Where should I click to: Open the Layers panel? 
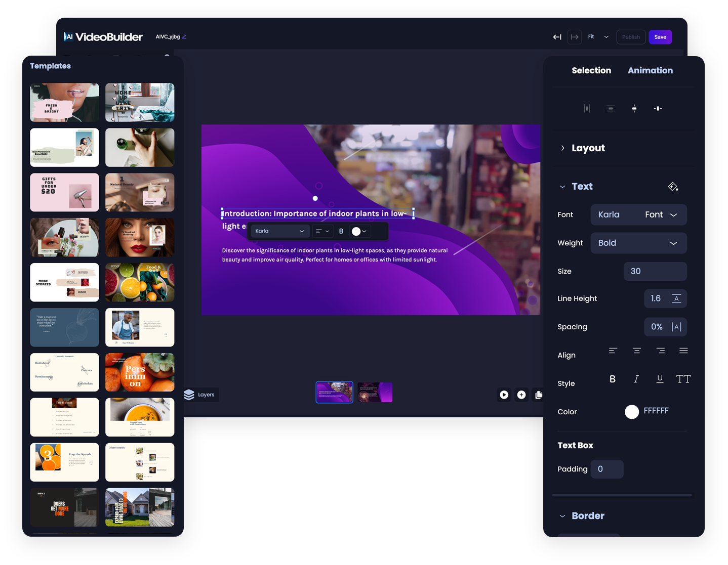coord(200,395)
